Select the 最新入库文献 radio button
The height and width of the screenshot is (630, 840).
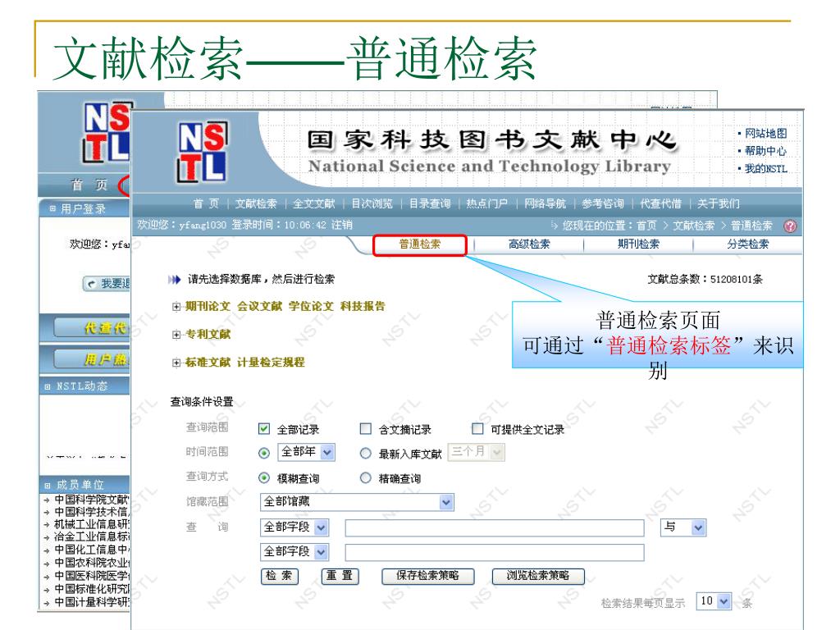point(365,453)
